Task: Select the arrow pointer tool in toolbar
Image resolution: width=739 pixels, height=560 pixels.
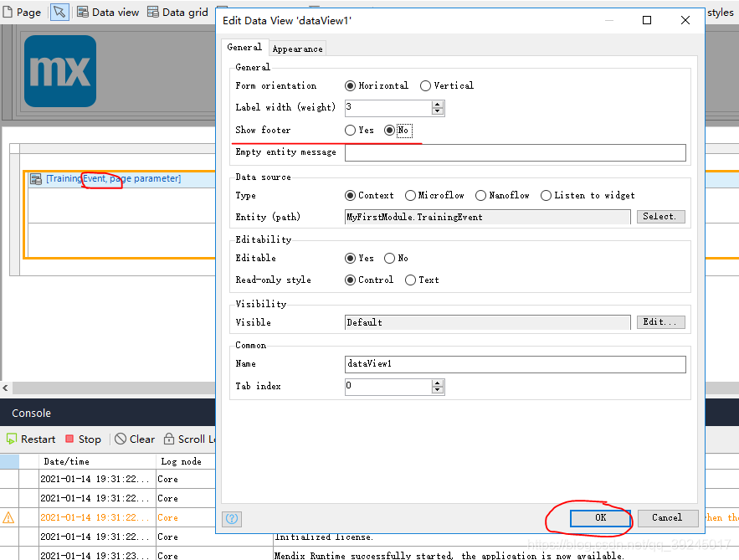Action: click(x=59, y=12)
